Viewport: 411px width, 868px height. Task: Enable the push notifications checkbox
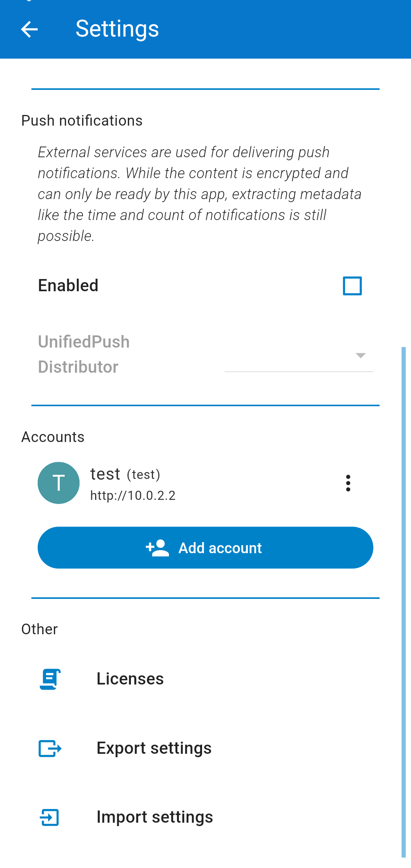coord(352,286)
